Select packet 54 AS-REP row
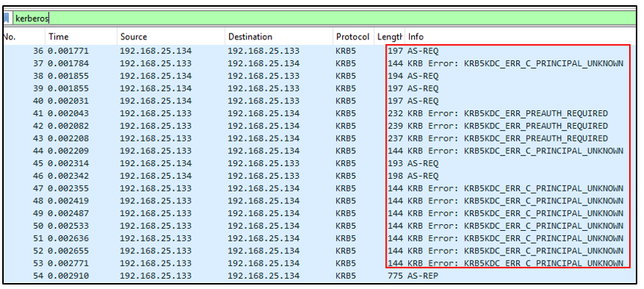This screenshot has width=644, height=289. (320, 276)
